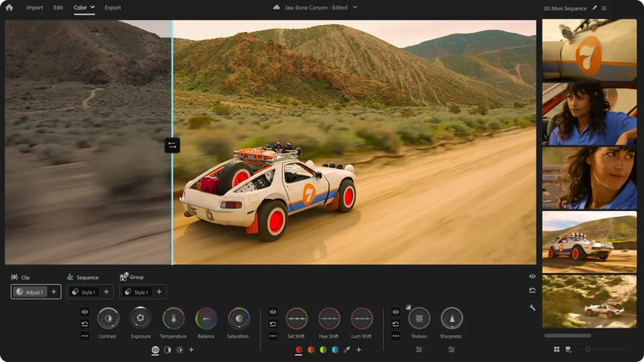Click the Home icon in top bar
This screenshot has height=362, width=644.
[x=9, y=7]
